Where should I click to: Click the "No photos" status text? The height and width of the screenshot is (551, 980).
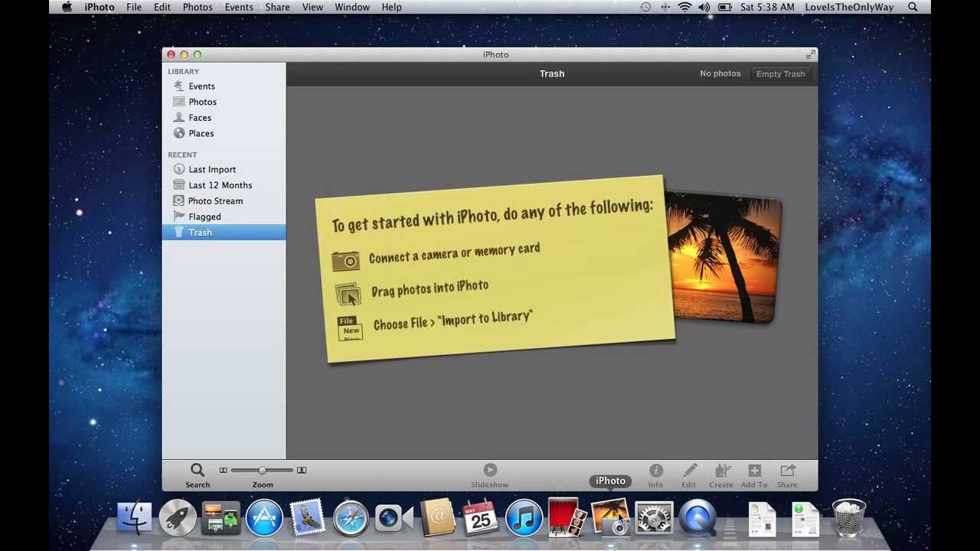[x=720, y=73]
